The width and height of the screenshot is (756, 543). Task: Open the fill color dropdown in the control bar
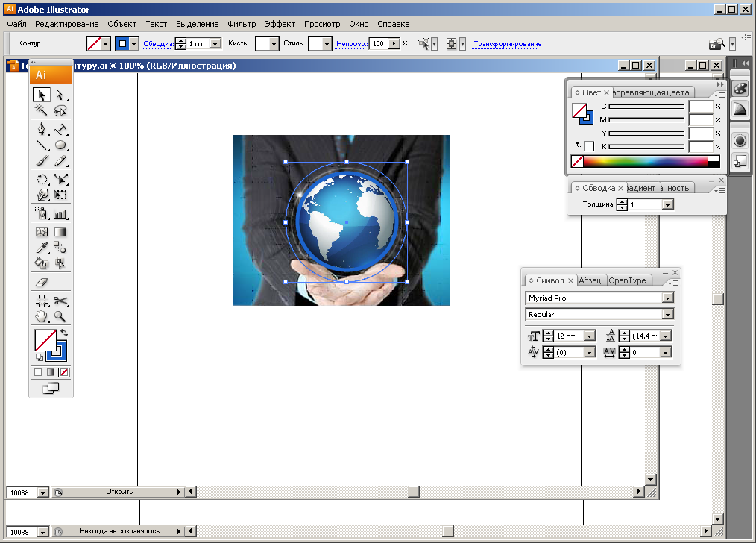pyautogui.click(x=106, y=44)
